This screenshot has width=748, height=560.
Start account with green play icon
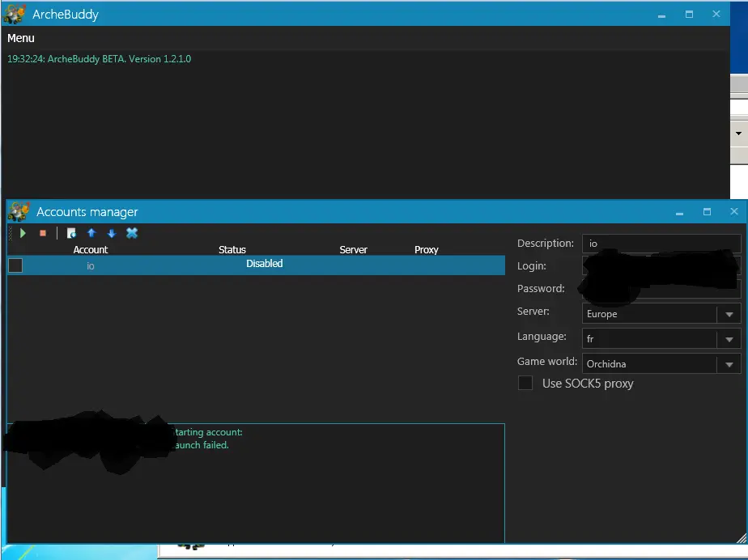pos(23,233)
